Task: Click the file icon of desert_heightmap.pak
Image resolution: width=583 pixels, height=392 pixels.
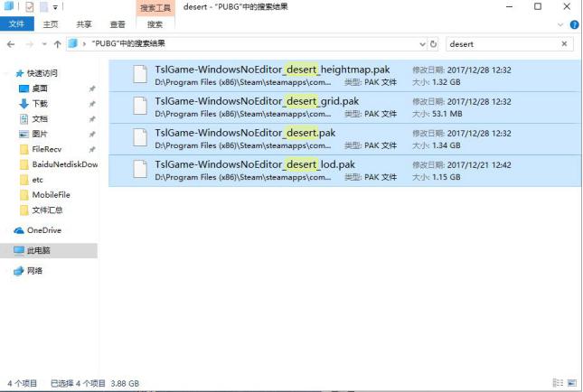Action: click(x=140, y=74)
